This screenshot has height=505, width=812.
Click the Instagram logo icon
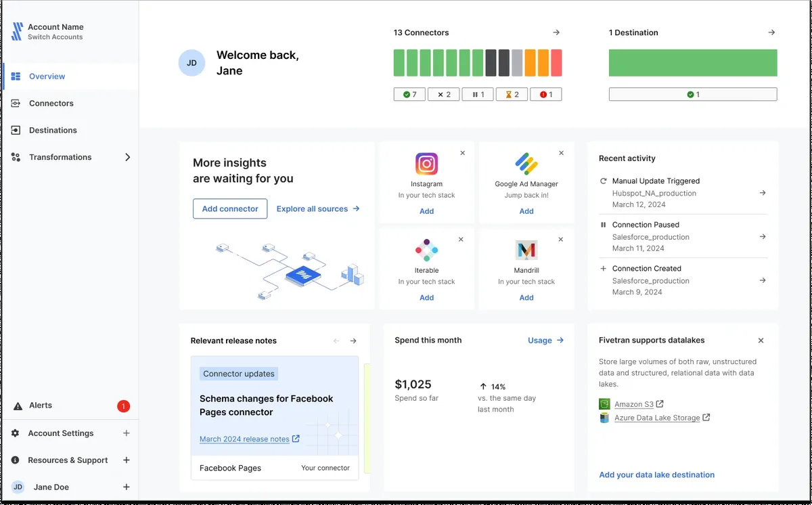tap(426, 164)
